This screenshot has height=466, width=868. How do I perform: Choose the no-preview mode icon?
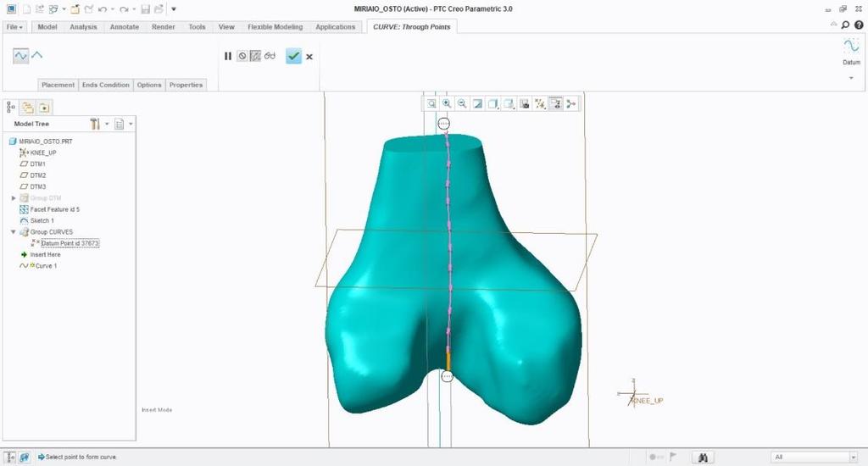(x=242, y=56)
